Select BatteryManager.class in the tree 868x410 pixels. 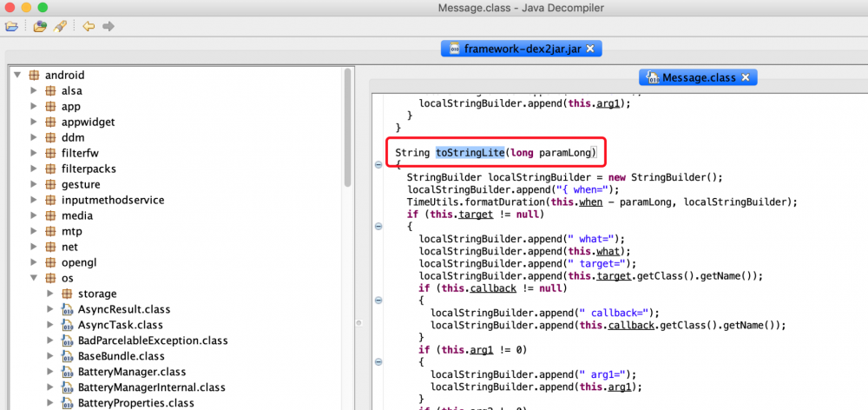coord(132,372)
